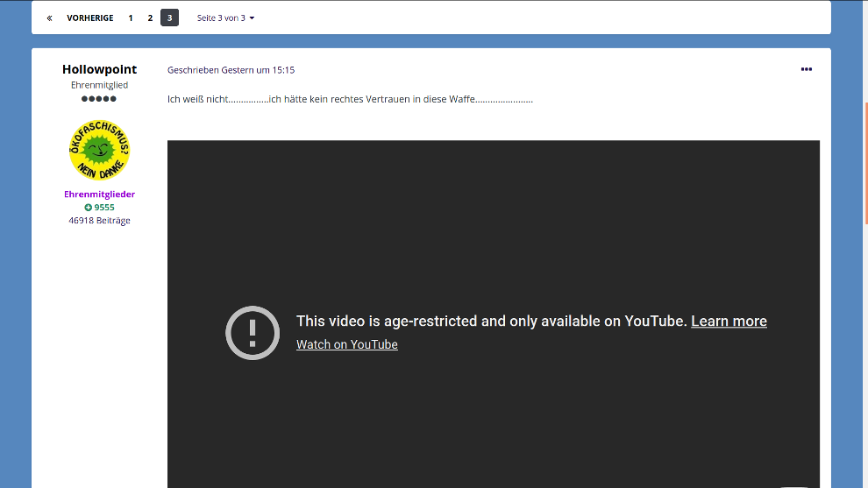Click the '46918 Beiträge' post count

[x=100, y=220]
